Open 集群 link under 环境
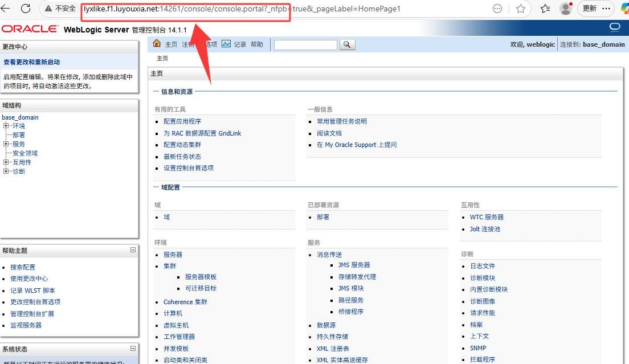The height and width of the screenshot is (364, 629). pyautogui.click(x=170, y=266)
